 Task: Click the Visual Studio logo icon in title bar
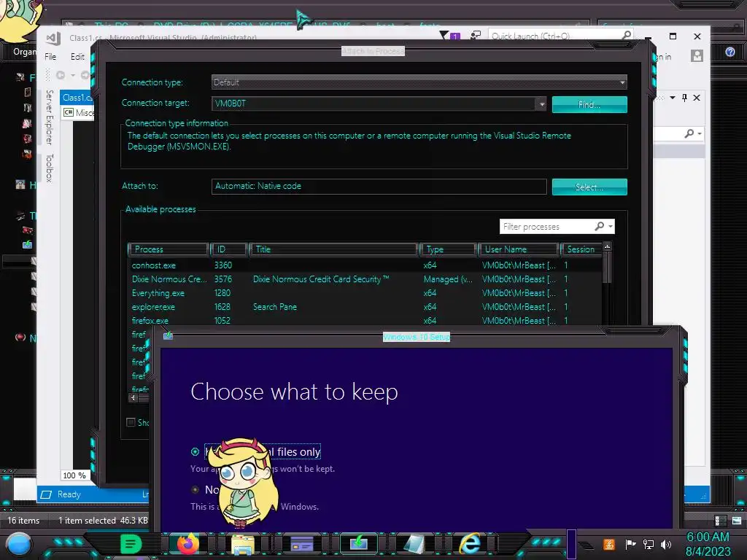(53, 38)
